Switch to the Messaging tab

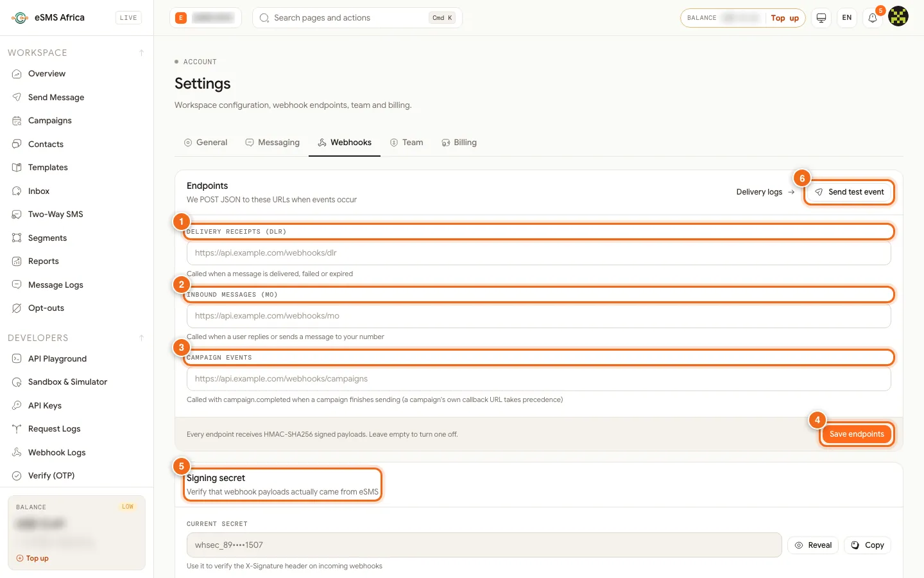[272, 143]
